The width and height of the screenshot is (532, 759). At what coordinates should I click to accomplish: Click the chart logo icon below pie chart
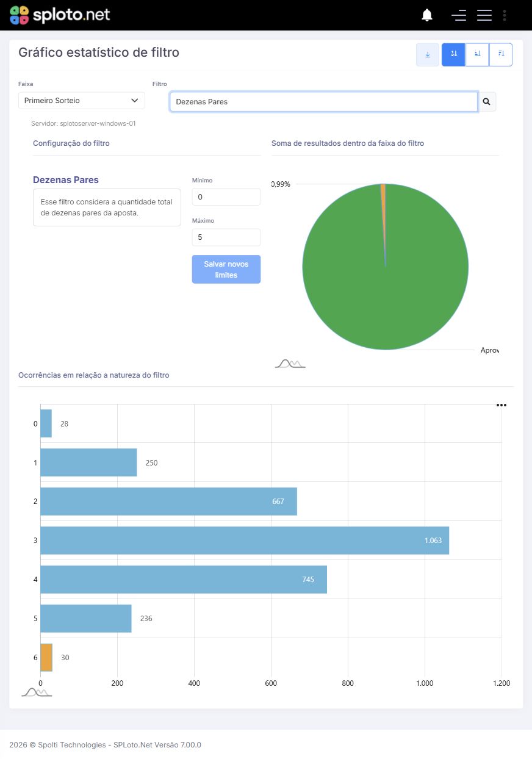(290, 364)
